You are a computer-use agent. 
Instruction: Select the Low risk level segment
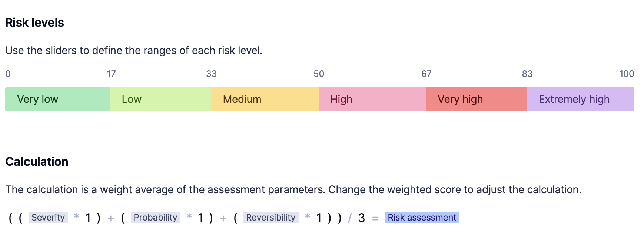[161, 99]
